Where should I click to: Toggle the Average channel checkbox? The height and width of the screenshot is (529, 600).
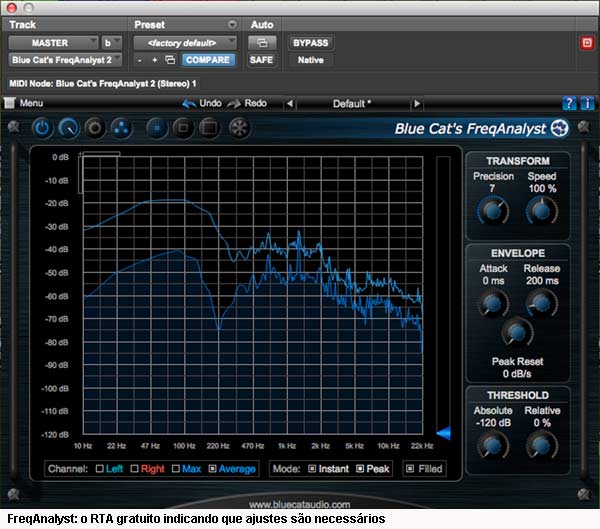click(x=212, y=469)
